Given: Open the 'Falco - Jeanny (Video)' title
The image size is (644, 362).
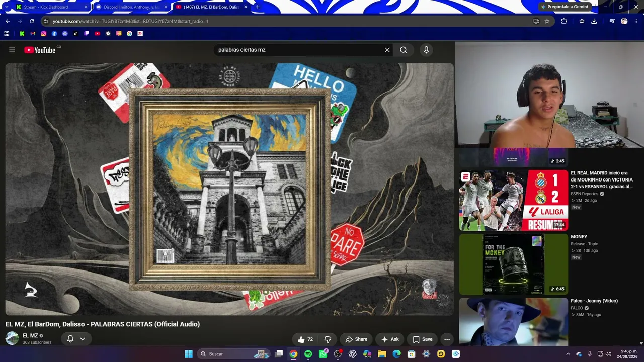Looking at the screenshot, I should pyautogui.click(x=594, y=301).
